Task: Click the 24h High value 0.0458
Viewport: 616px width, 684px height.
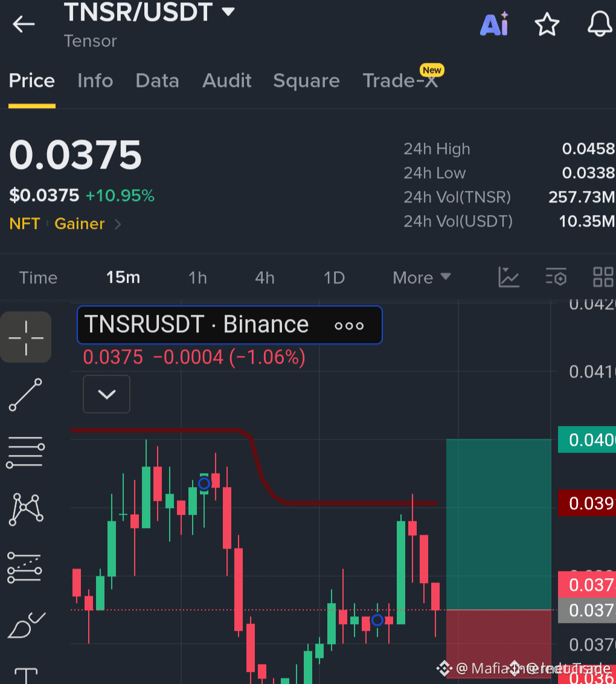Action: (x=588, y=149)
